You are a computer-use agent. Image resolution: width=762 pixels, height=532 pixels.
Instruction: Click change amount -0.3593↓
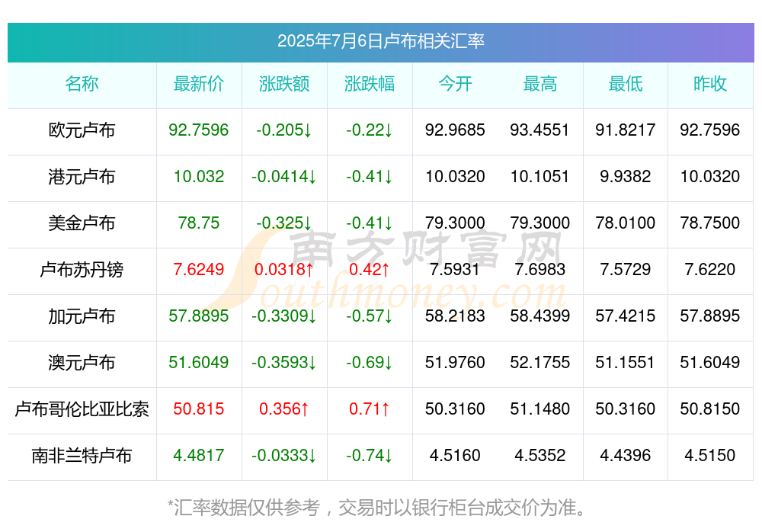(x=284, y=362)
